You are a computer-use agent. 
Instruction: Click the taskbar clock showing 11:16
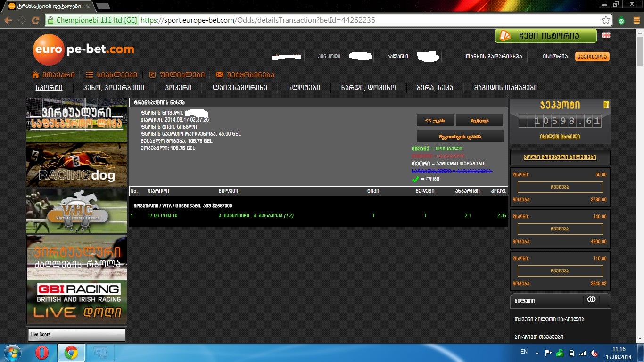tap(619, 349)
